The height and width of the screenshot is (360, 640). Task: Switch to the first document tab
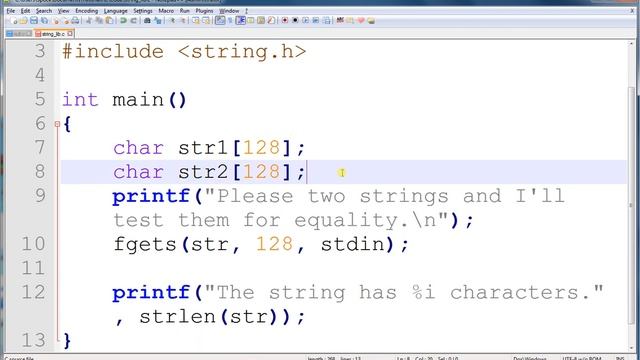[19, 34]
